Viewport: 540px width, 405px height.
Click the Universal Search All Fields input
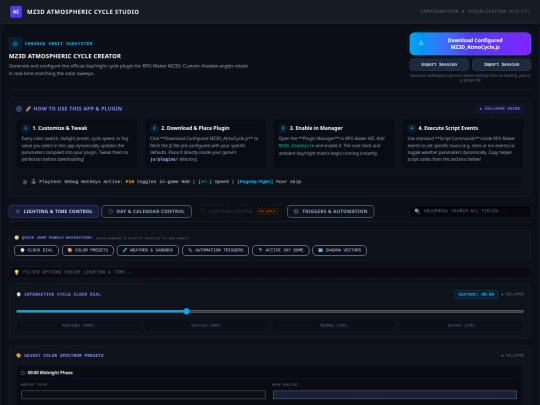click(x=470, y=211)
